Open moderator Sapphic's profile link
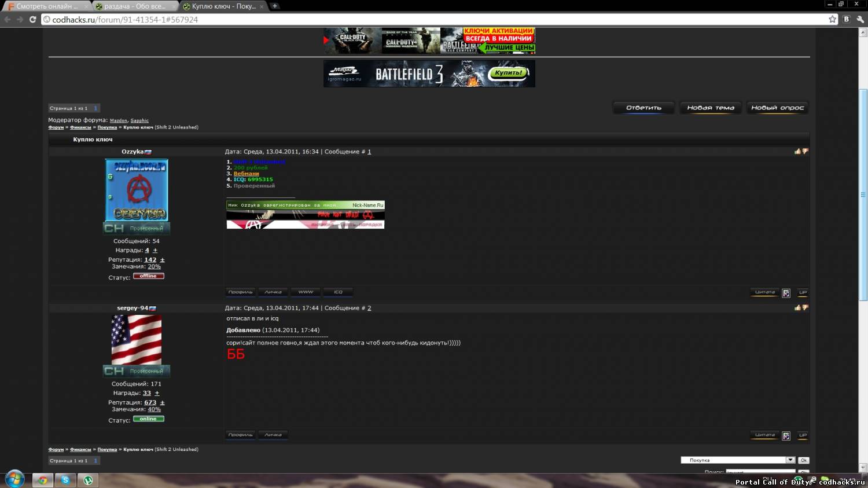The width and height of the screenshot is (868, 488). coord(139,120)
